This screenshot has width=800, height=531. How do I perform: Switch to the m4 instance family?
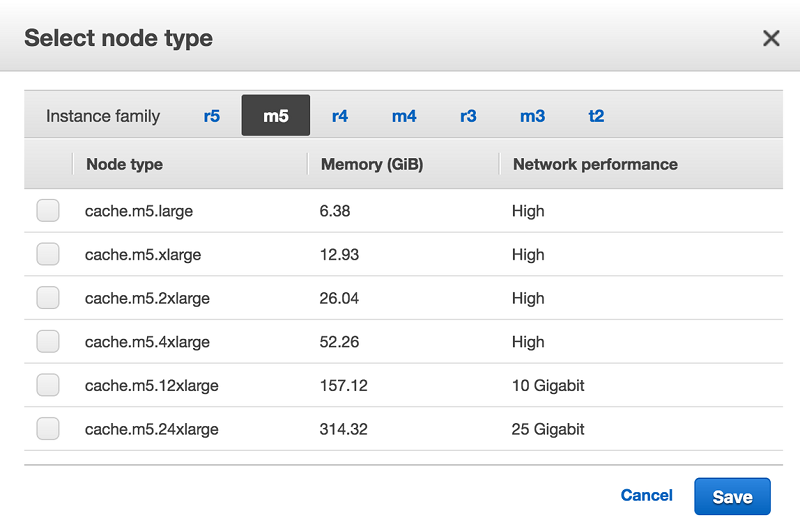(404, 116)
